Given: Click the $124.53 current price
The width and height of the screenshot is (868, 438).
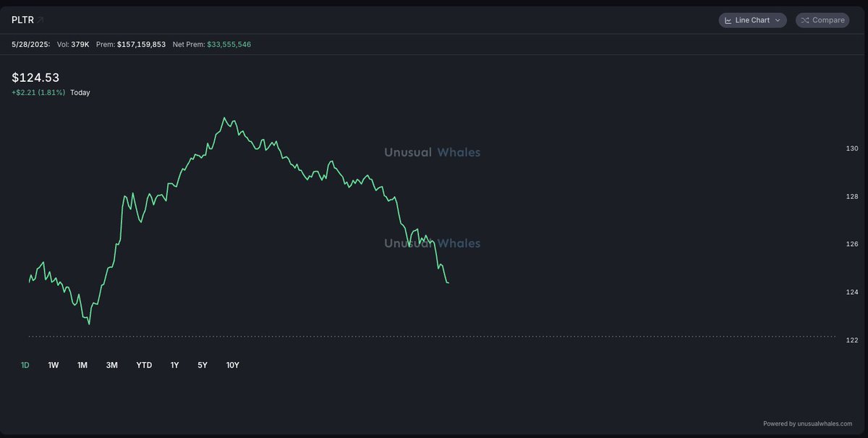Looking at the screenshot, I should [x=35, y=77].
